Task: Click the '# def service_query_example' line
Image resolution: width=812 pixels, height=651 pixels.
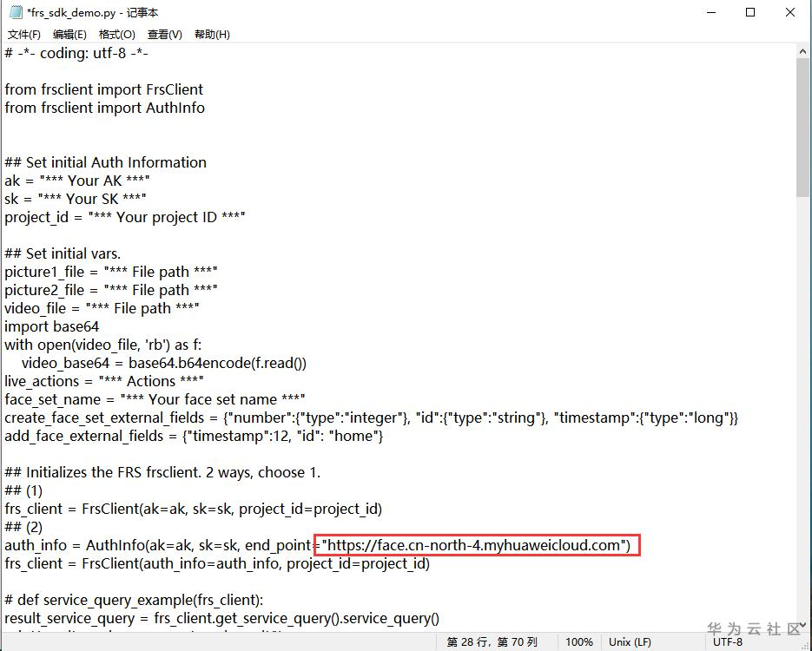Action: [x=134, y=601]
